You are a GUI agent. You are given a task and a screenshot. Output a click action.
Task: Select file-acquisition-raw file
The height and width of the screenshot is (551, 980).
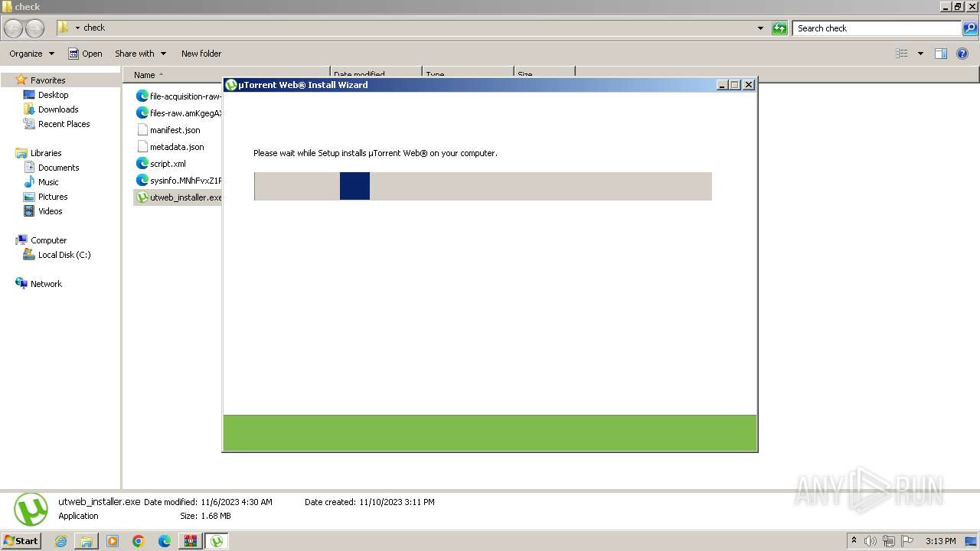pyautogui.click(x=178, y=96)
